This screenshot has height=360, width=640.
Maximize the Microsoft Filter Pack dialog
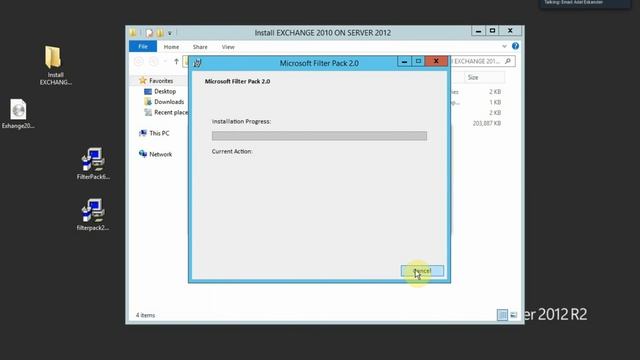(418, 62)
